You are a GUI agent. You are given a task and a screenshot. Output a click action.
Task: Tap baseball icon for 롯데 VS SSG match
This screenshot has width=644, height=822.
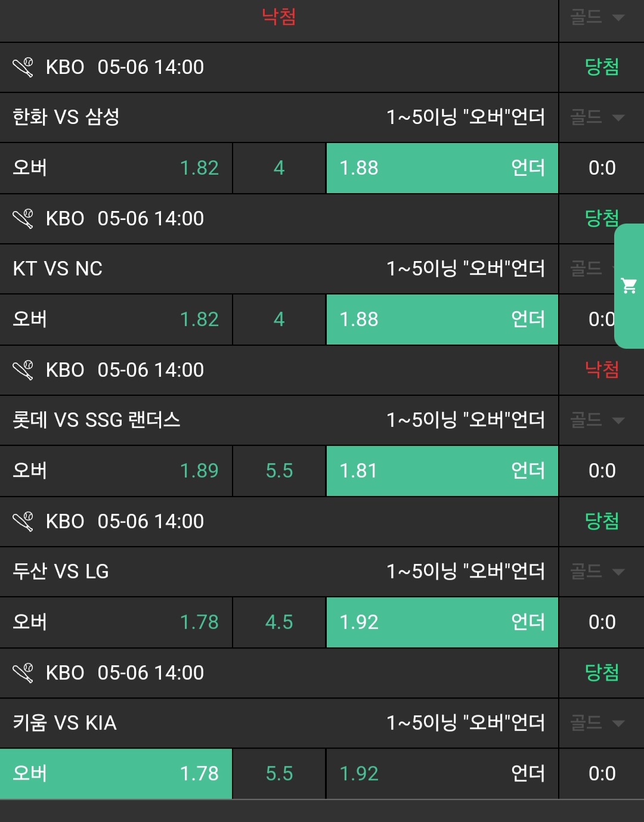[x=23, y=370]
